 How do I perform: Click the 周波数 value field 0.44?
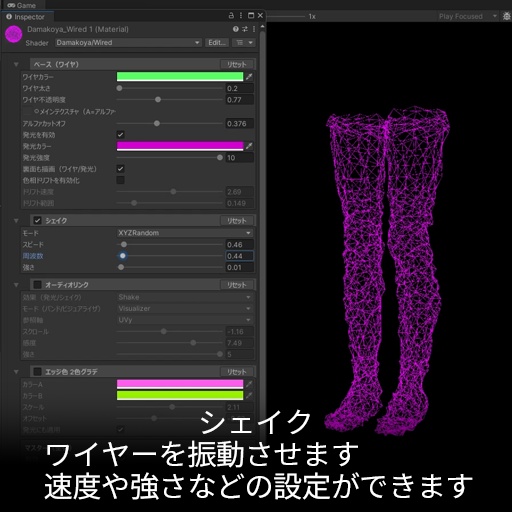[x=239, y=256]
